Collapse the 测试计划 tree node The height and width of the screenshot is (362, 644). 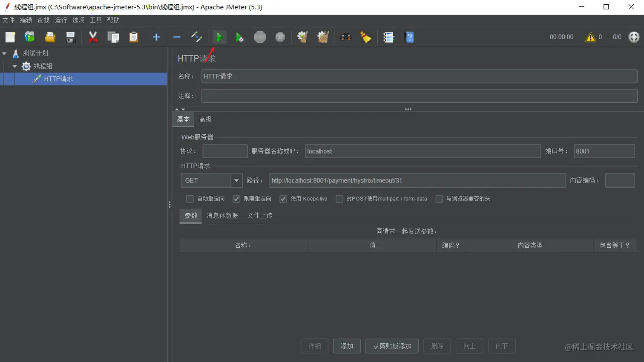click(x=4, y=53)
